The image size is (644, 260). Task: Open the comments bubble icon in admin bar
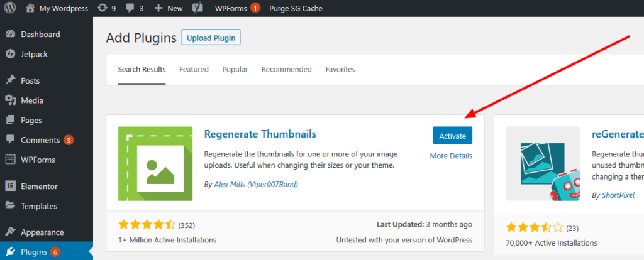131,8
